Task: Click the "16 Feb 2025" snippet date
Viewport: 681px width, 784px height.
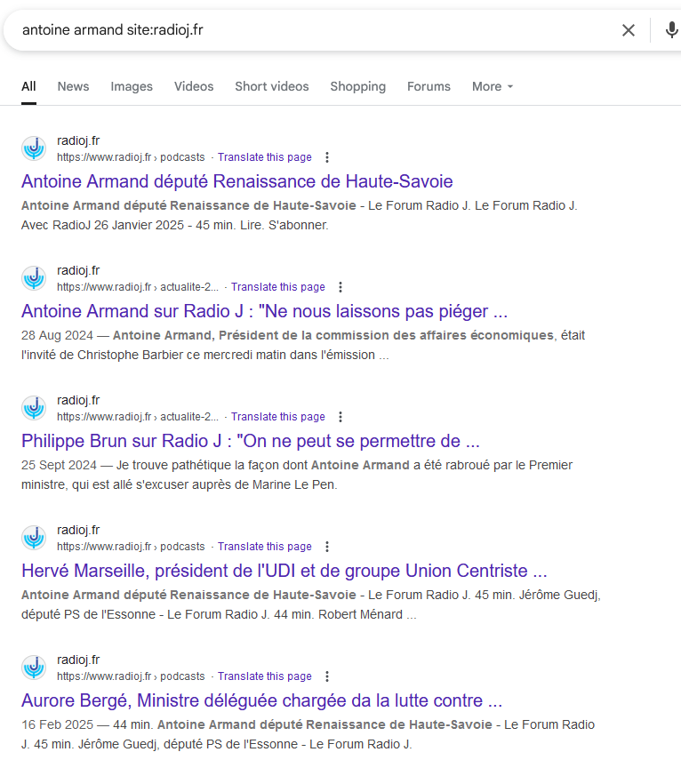Action: click(x=57, y=725)
